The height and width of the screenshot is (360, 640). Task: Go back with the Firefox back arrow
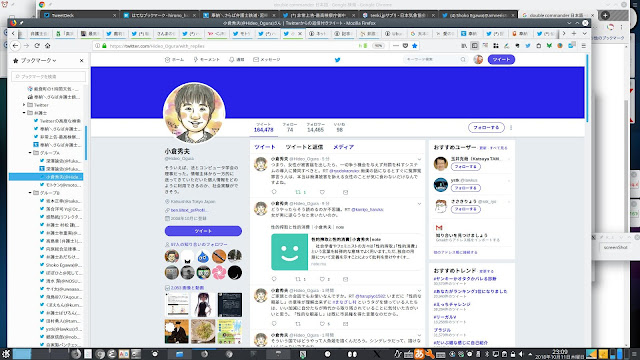click(16, 46)
